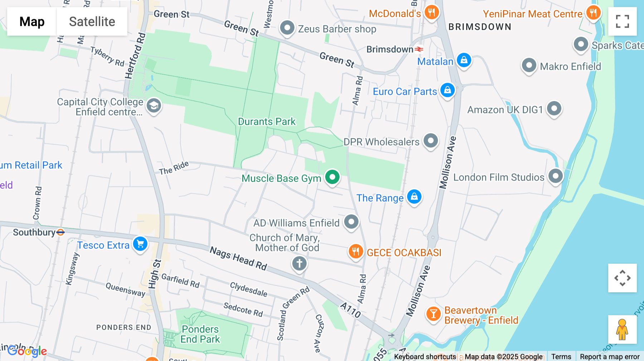644x361 pixels.
Task: Click the Muscle Base Gym marker
Action: point(332,177)
